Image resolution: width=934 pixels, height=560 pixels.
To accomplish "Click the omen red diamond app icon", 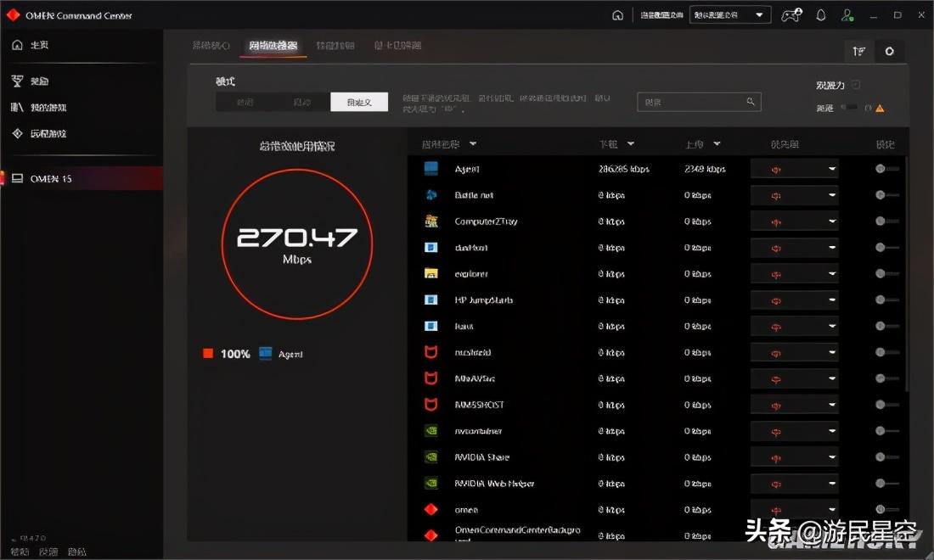I will pyautogui.click(x=431, y=509).
